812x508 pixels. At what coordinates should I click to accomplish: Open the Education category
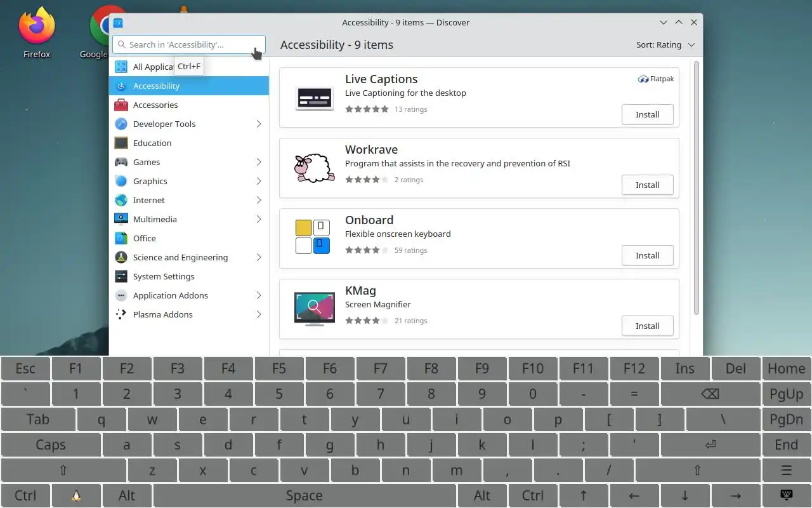coord(189,143)
